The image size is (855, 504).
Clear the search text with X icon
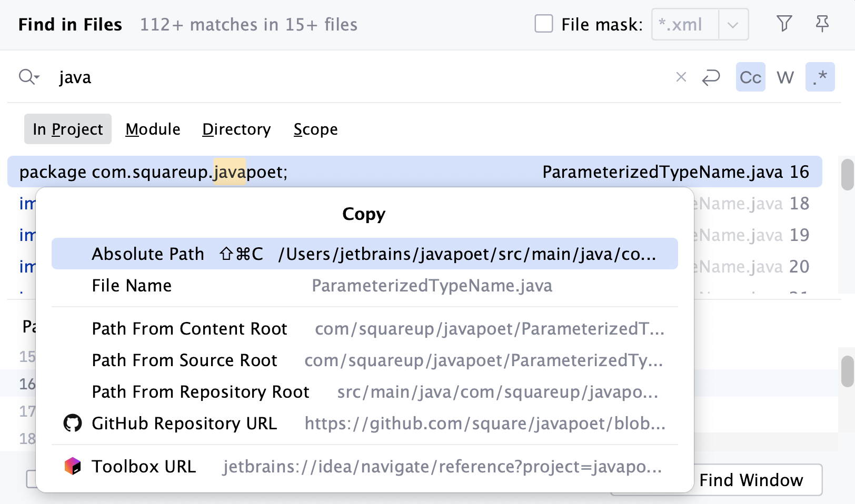pos(681,77)
